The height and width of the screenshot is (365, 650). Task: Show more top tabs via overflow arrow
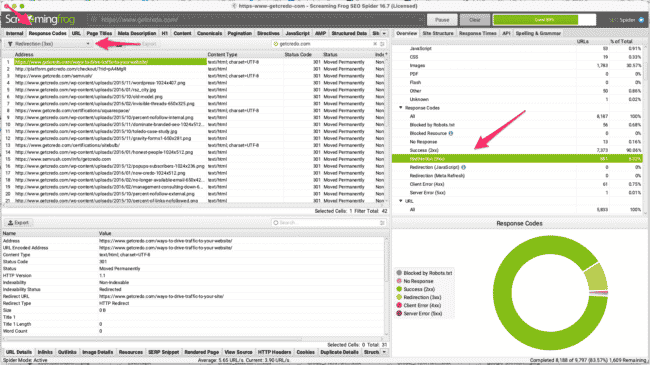click(384, 33)
